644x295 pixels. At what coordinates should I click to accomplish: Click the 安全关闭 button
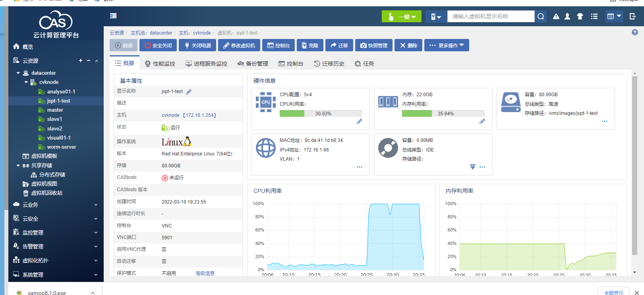pyautogui.click(x=158, y=45)
